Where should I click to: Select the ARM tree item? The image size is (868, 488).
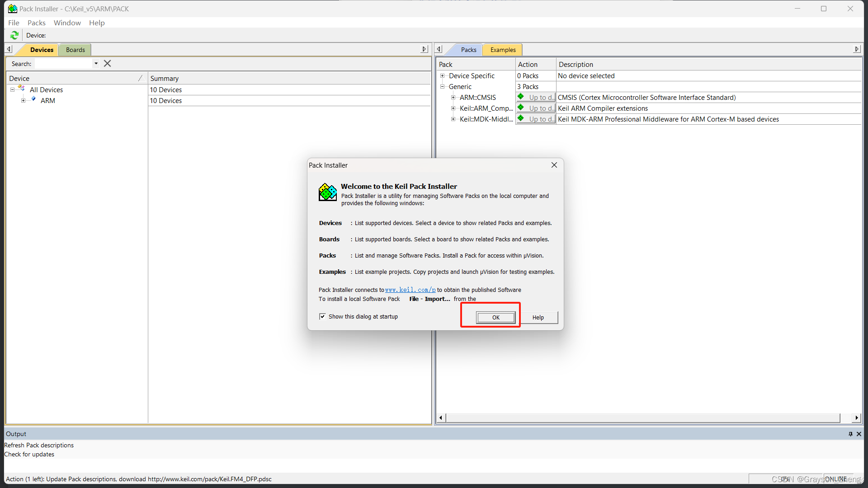coord(48,101)
